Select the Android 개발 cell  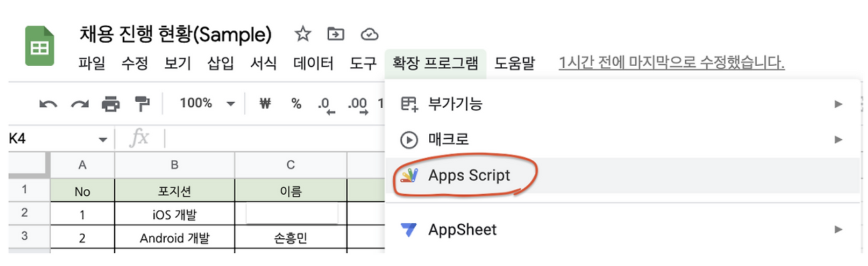174,238
